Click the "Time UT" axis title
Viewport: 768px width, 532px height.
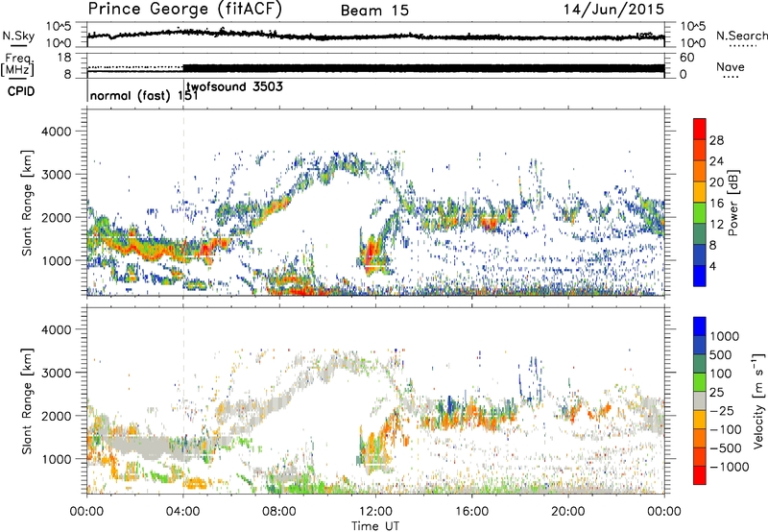coord(375,526)
